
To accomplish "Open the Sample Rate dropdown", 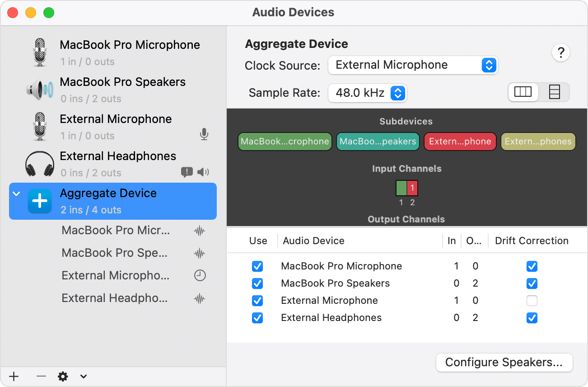I will (x=367, y=93).
